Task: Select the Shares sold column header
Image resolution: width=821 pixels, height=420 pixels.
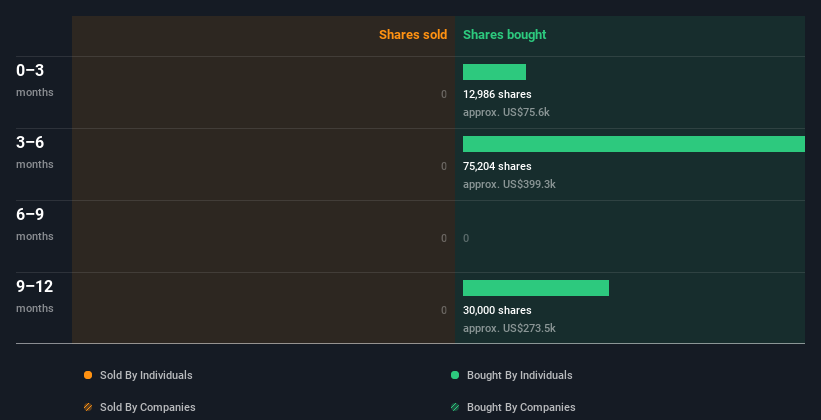Action: [413, 35]
